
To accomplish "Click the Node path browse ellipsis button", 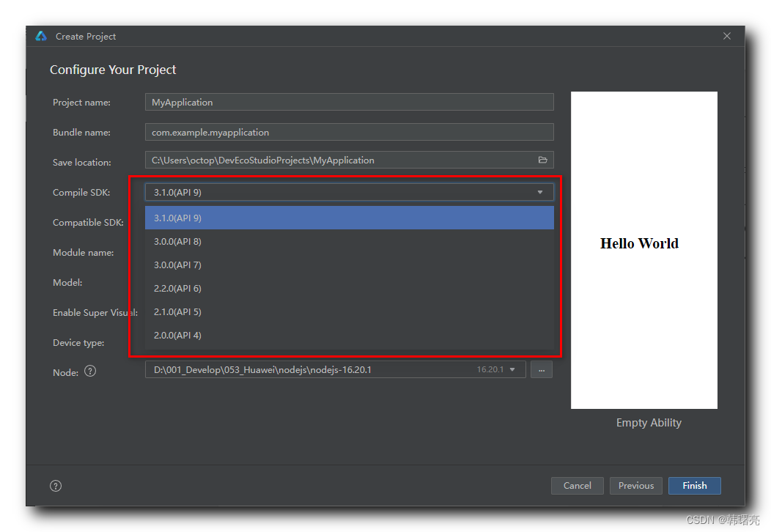I will (x=542, y=370).
